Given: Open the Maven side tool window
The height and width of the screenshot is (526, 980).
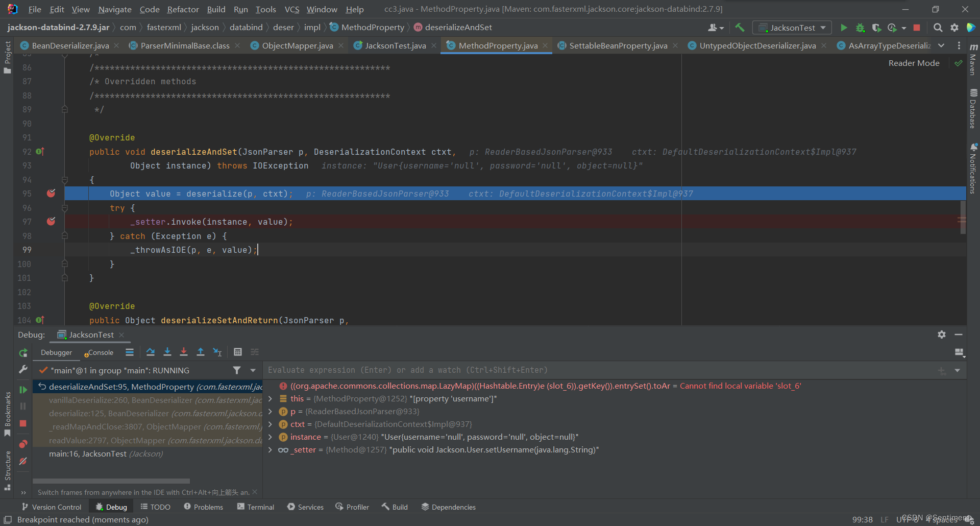Looking at the screenshot, I should pyautogui.click(x=973, y=60).
